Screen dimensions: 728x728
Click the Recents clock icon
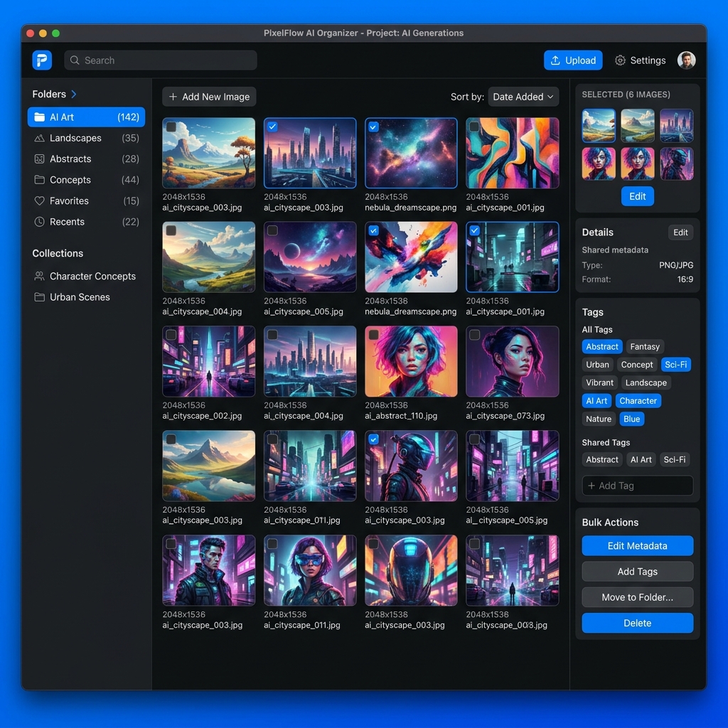pos(40,222)
